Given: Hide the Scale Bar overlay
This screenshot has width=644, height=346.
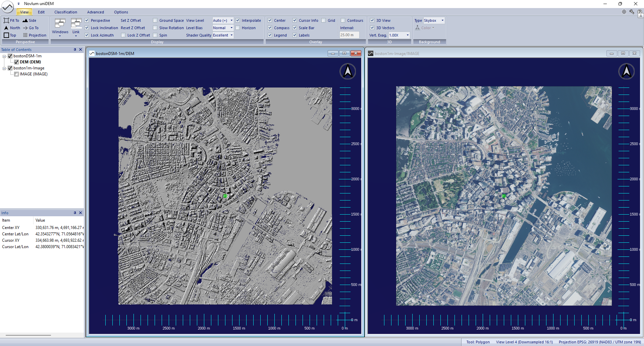Looking at the screenshot, I should pyautogui.click(x=295, y=28).
